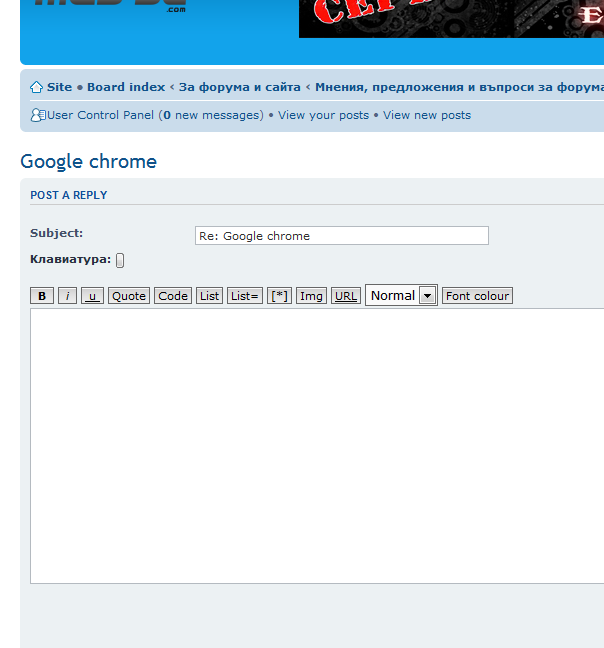Click the User Control Panel user icon
The width and height of the screenshot is (604, 648).
pyautogui.click(x=38, y=115)
